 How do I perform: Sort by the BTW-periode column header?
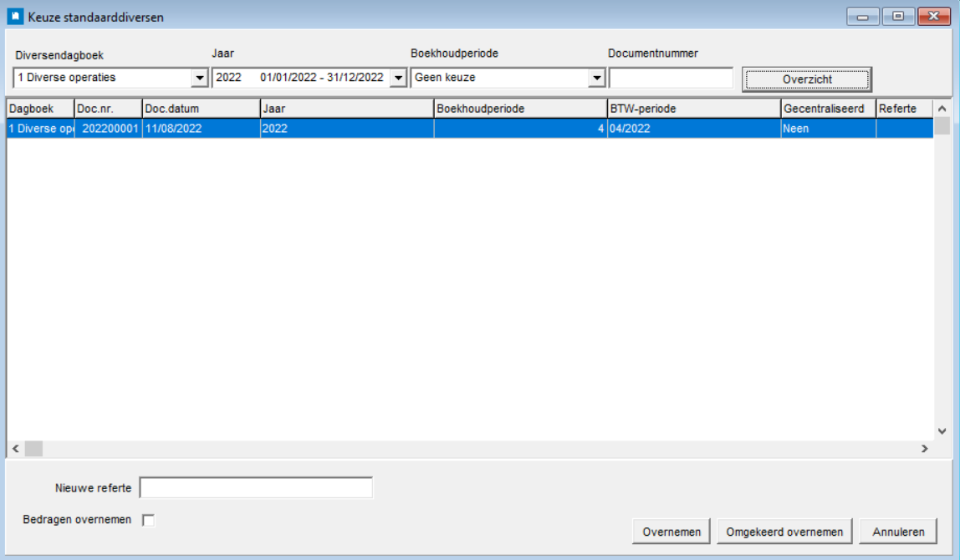pyautogui.click(x=694, y=109)
